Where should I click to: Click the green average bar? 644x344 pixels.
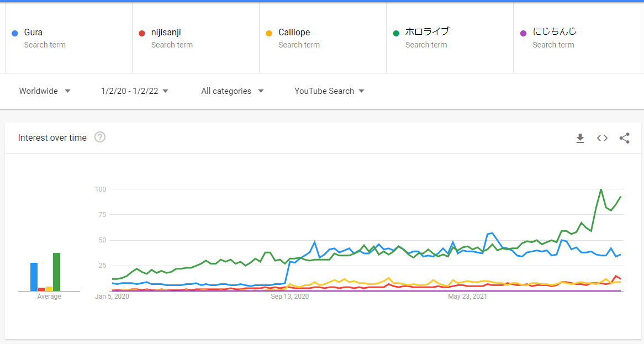click(57, 272)
